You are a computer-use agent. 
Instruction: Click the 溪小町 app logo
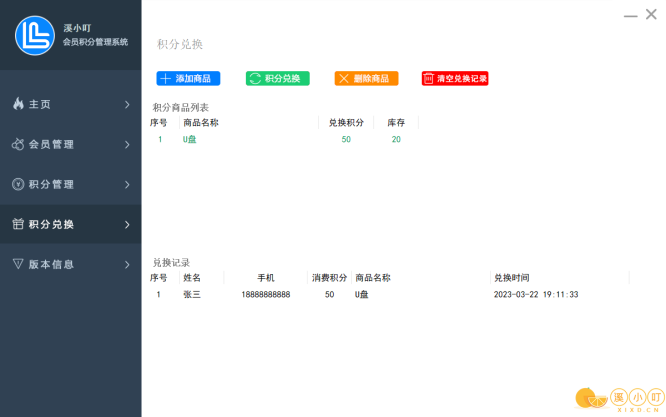(34, 35)
